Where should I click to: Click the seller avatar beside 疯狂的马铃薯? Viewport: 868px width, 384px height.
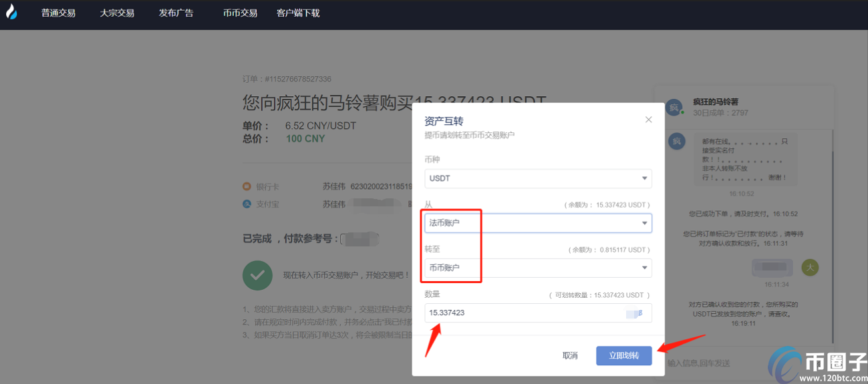[674, 107]
